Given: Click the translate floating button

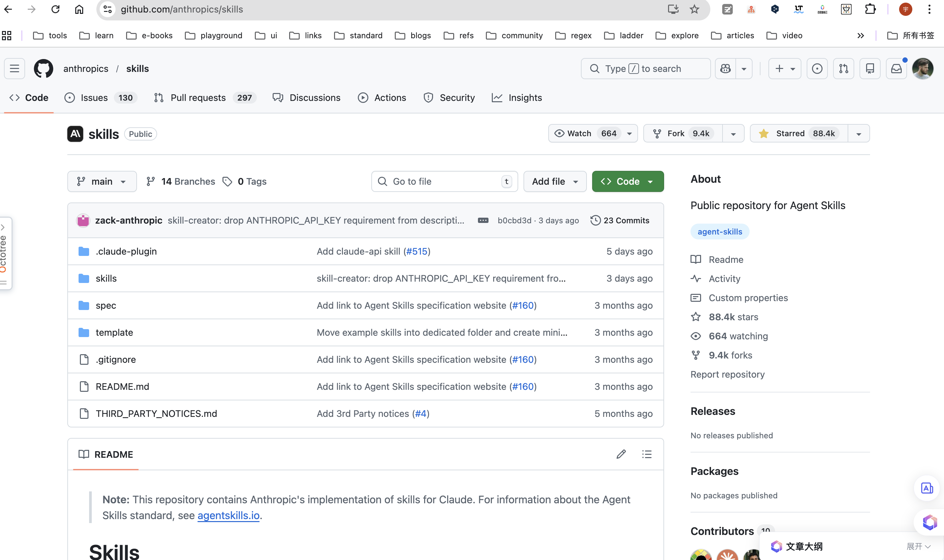Looking at the screenshot, I should 927,488.
